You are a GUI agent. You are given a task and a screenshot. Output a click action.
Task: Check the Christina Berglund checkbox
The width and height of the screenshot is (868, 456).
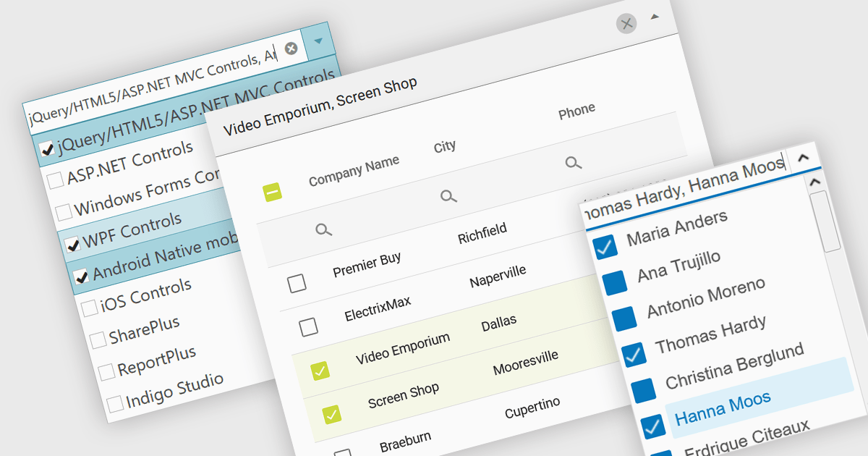(x=643, y=390)
